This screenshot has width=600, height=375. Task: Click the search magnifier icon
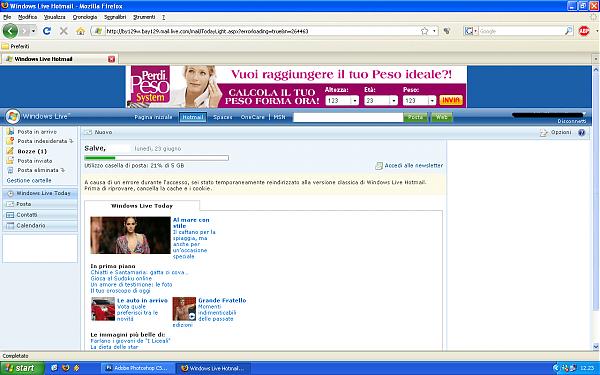pos(568,31)
